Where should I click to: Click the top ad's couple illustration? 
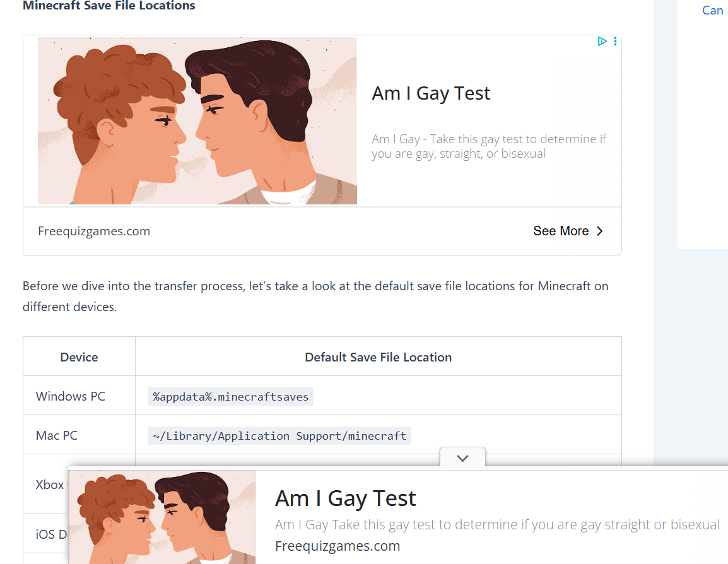click(x=197, y=120)
